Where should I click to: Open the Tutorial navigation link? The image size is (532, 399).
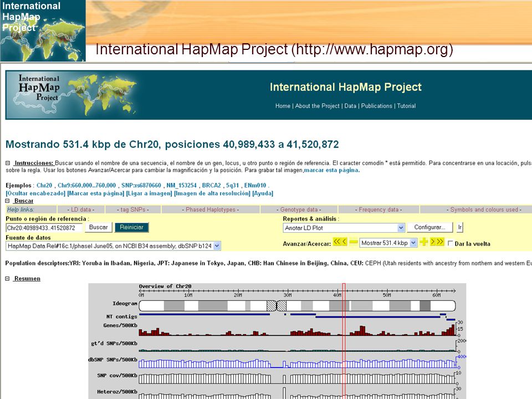406,106
